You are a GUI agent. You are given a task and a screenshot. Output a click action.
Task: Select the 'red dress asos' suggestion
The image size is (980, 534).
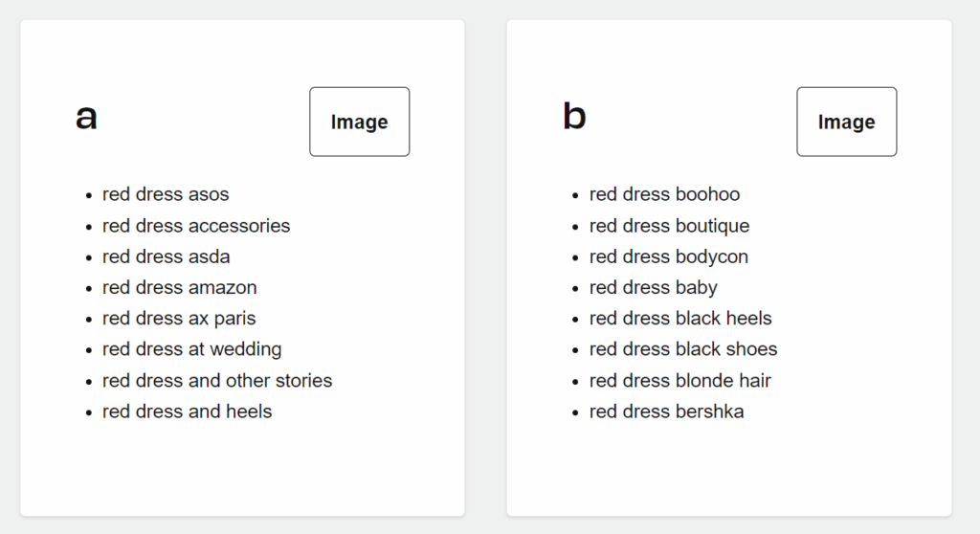pyautogui.click(x=166, y=194)
